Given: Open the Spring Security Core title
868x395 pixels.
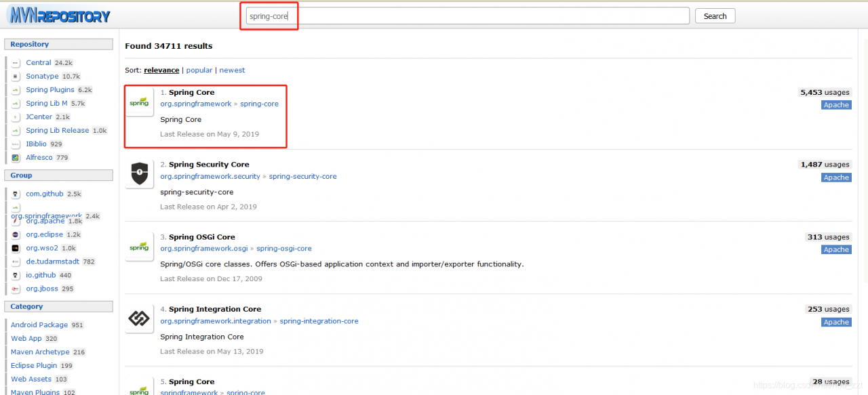Looking at the screenshot, I should point(209,165).
